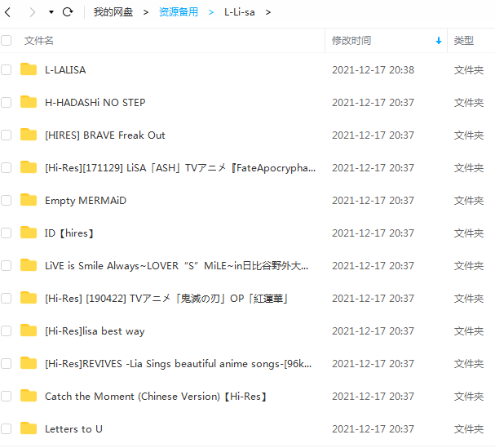Open the L-LALISA folder icon
Screen dimensions: 495x448
coord(29,69)
